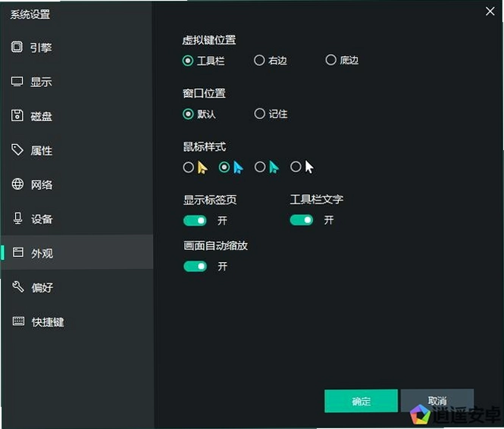Select the blue cursor style radio button
This screenshot has width=504, height=429.
(x=224, y=167)
